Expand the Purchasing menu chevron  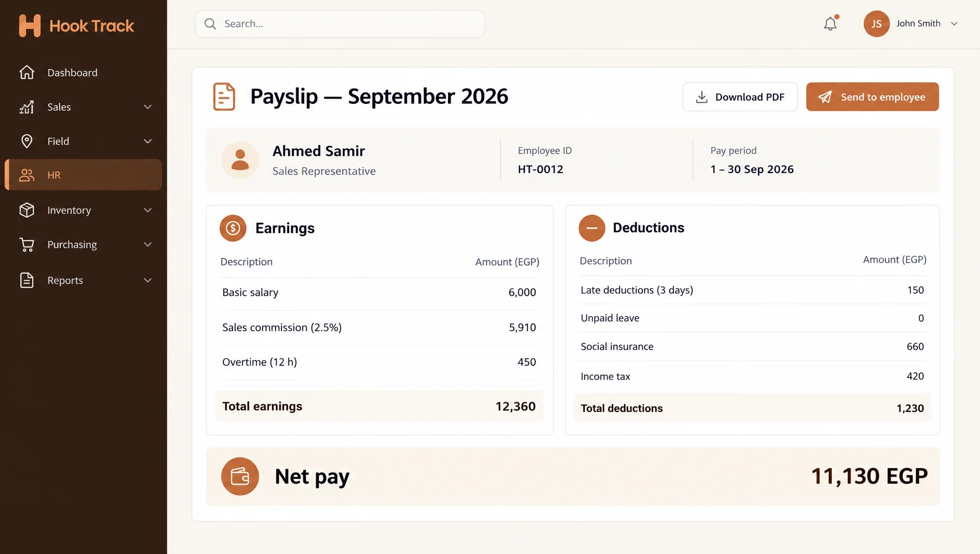pyautogui.click(x=148, y=244)
